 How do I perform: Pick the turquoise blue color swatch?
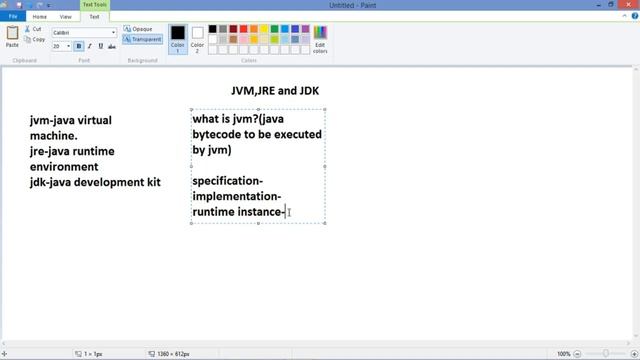pos(285,29)
